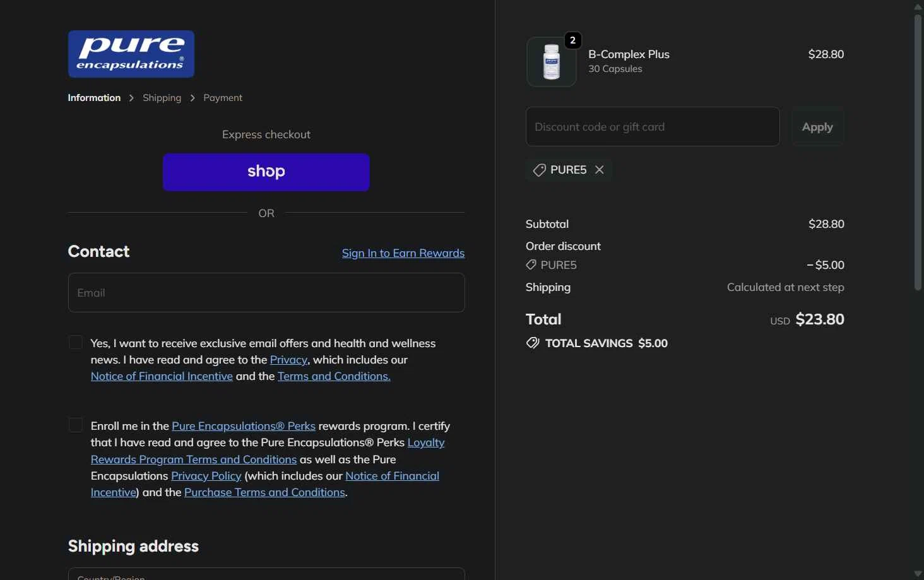Image resolution: width=924 pixels, height=580 pixels.
Task: Check the email offers opt-in checkbox
Action: click(x=76, y=342)
